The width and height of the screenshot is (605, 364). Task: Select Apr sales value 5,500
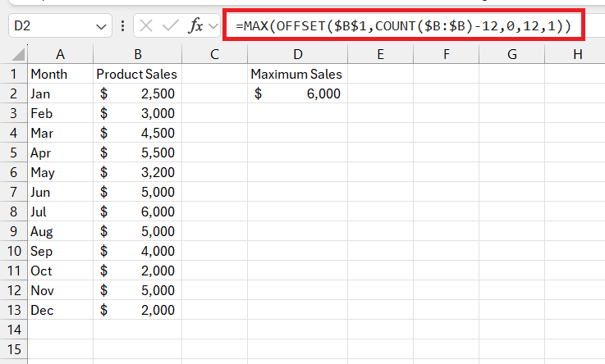(137, 152)
